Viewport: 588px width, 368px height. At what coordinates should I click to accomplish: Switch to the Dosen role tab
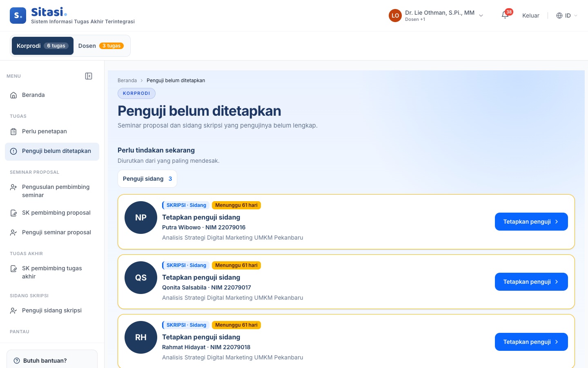point(101,46)
